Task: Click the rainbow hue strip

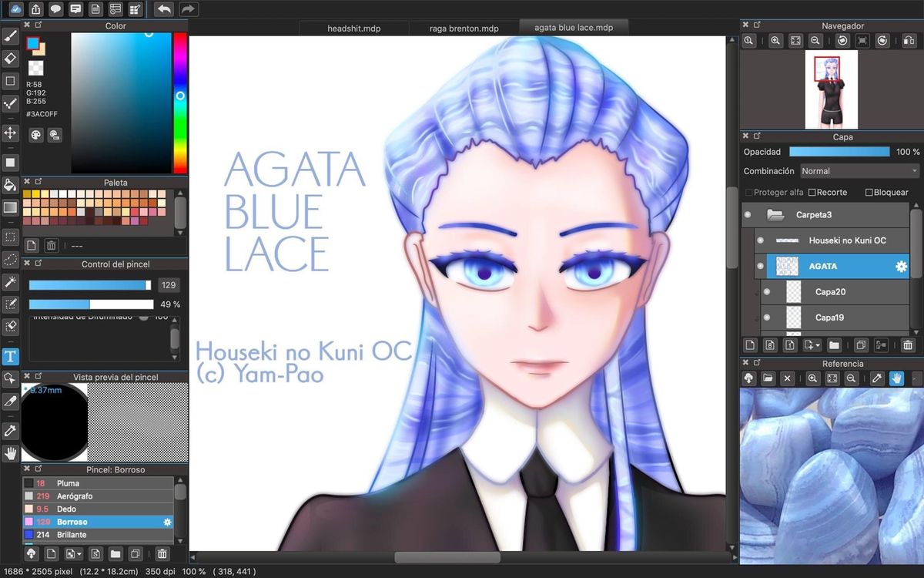Action: point(179,102)
